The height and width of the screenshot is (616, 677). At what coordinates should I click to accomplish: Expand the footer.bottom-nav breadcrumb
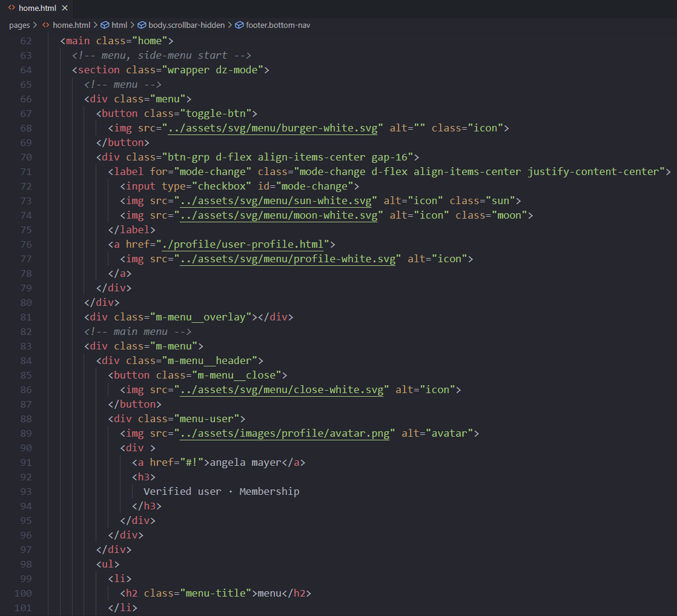pyautogui.click(x=278, y=25)
